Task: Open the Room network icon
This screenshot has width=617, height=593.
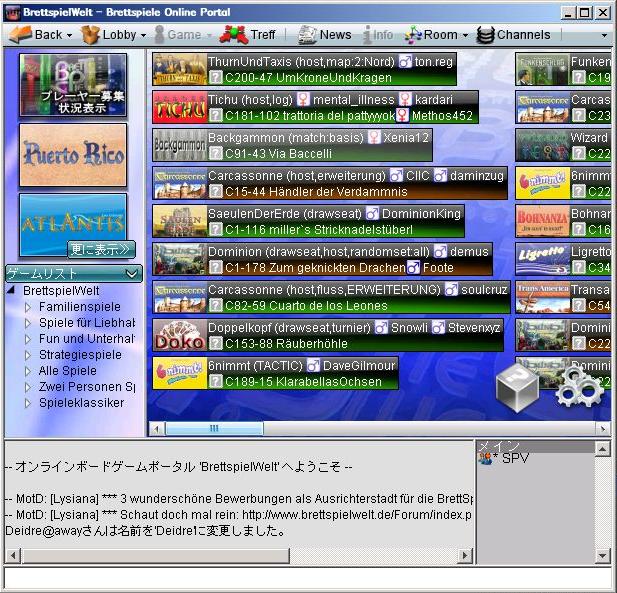Action: pyautogui.click(x=413, y=35)
